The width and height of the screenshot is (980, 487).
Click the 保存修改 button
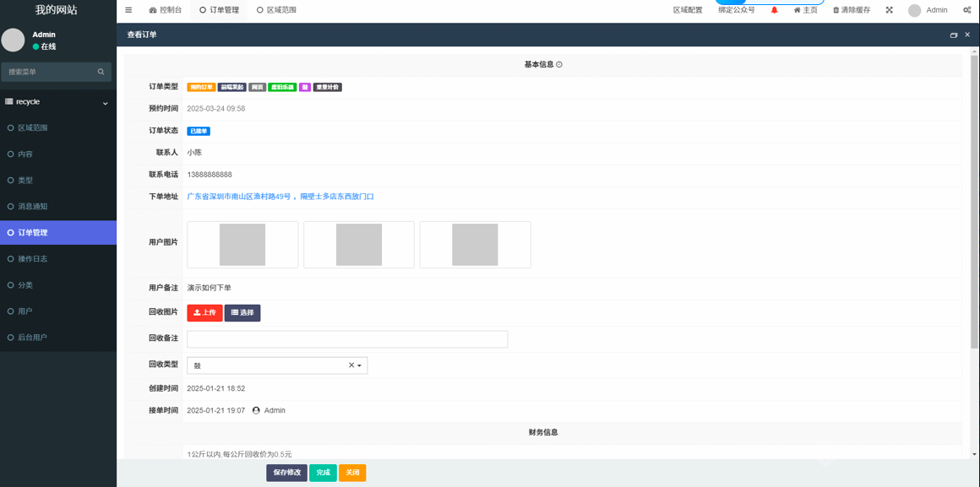click(287, 473)
